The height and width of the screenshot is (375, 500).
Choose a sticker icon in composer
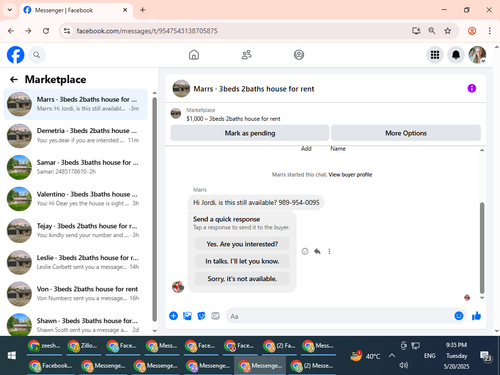(201, 316)
